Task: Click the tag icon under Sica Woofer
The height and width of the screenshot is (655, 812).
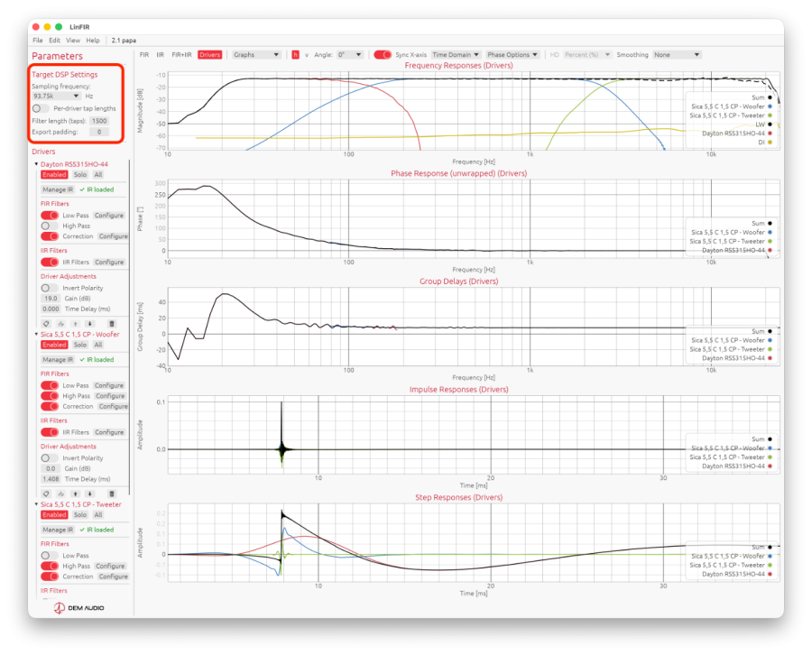Action: coord(46,494)
